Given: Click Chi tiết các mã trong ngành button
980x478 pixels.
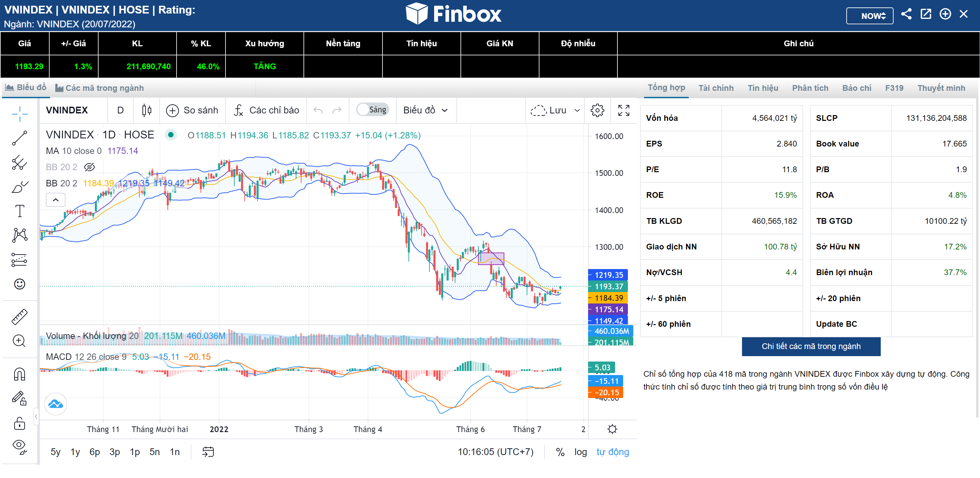Looking at the screenshot, I should coord(811,346).
